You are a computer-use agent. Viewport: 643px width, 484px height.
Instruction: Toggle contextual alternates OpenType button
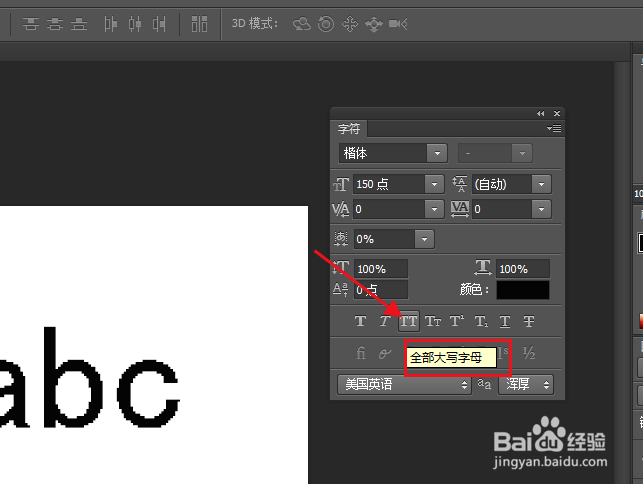click(x=385, y=353)
